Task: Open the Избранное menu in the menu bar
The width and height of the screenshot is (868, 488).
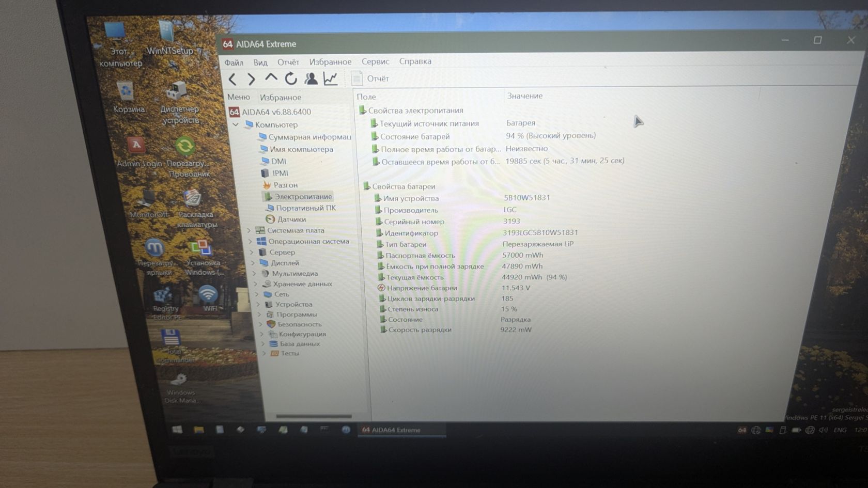Action: point(330,62)
